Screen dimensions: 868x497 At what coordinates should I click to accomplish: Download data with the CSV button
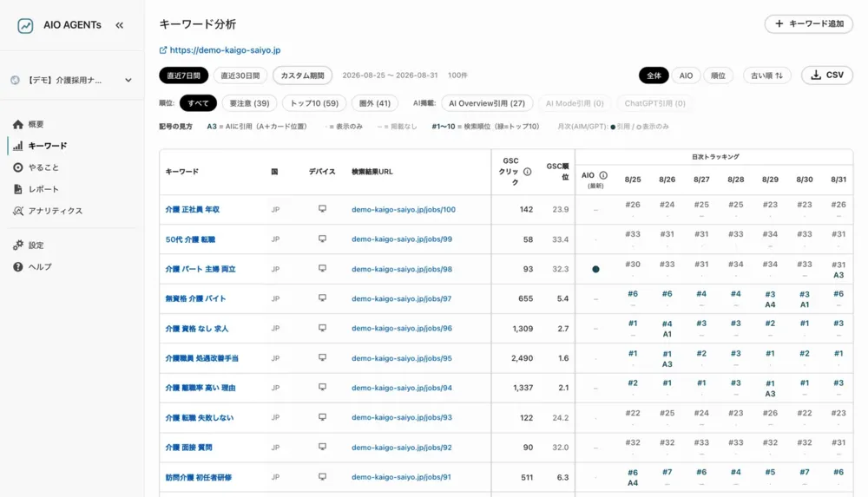coord(827,75)
